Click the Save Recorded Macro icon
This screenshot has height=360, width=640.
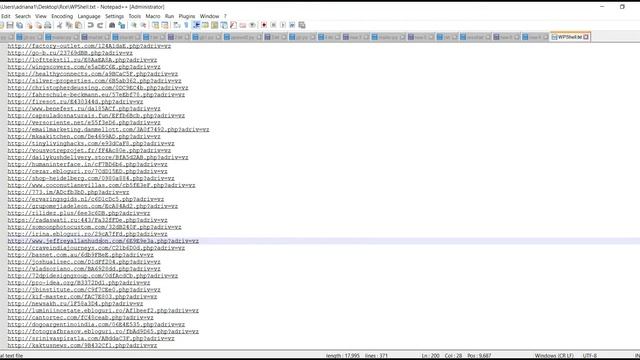[302, 25]
